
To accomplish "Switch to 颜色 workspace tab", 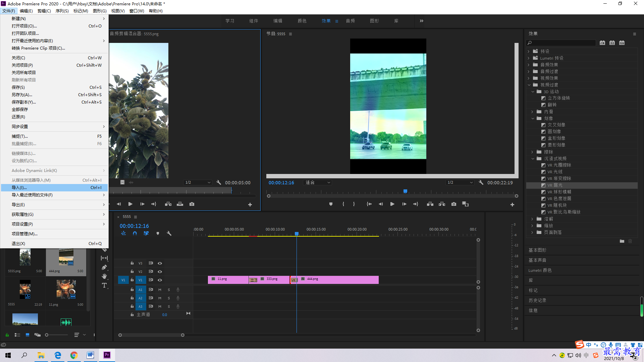I will [x=302, y=21].
